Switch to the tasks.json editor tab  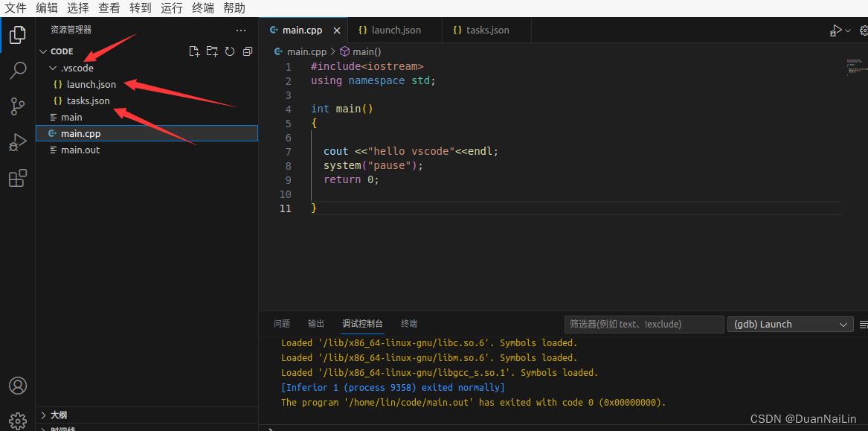[487, 31]
